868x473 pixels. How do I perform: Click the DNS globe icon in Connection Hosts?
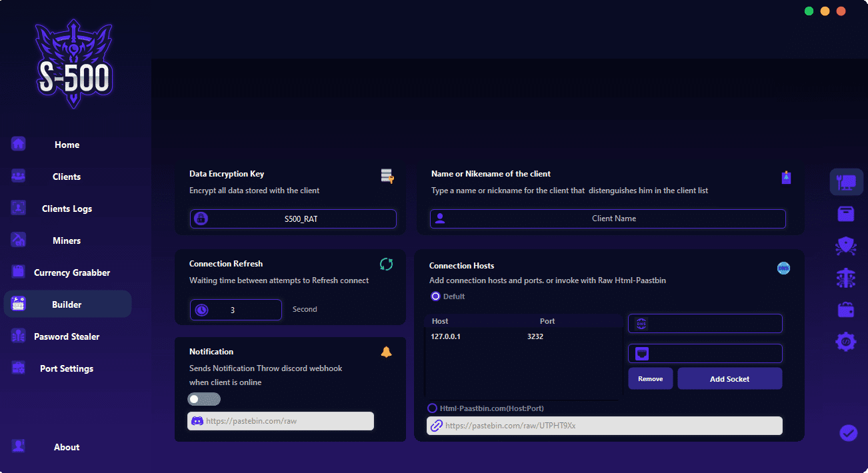(x=783, y=268)
